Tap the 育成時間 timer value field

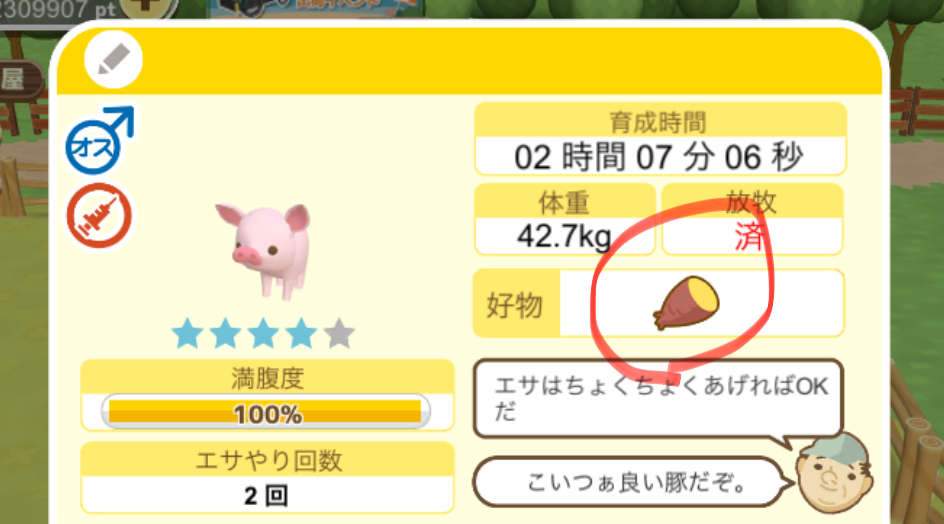coord(660,157)
